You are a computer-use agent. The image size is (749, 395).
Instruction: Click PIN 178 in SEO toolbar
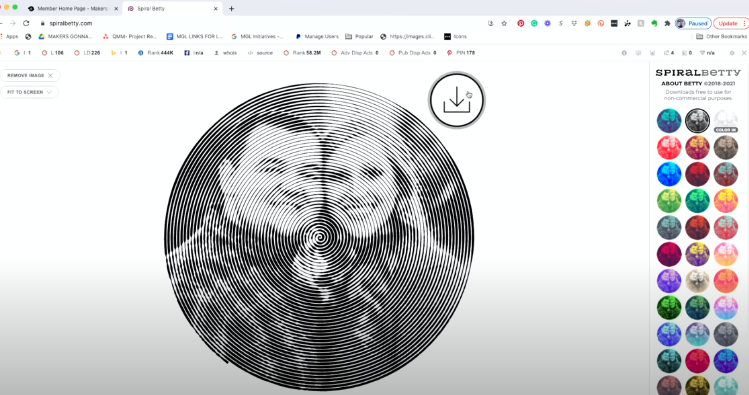(461, 53)
